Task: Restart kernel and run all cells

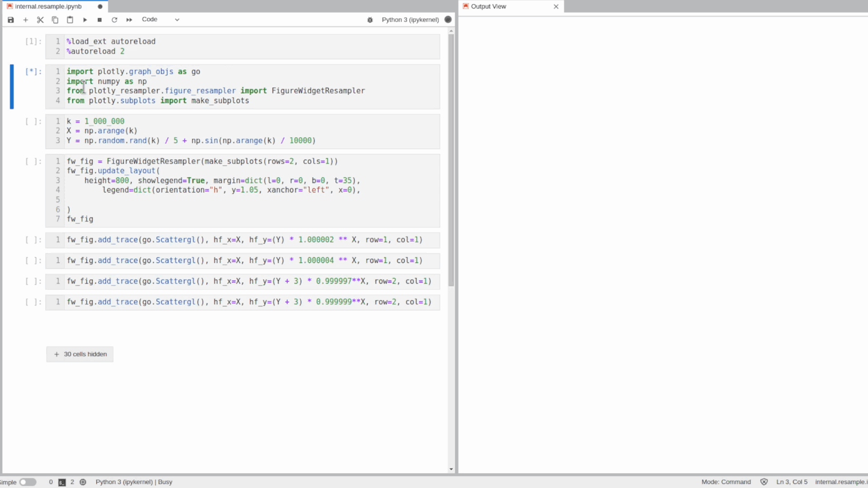Action: 129,19
